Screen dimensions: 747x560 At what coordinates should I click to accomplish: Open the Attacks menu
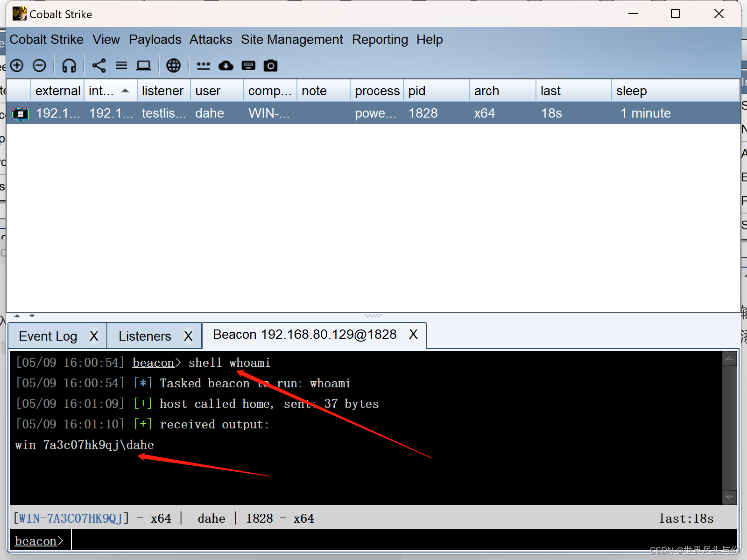pyautogui.click(x=211, y=40)
